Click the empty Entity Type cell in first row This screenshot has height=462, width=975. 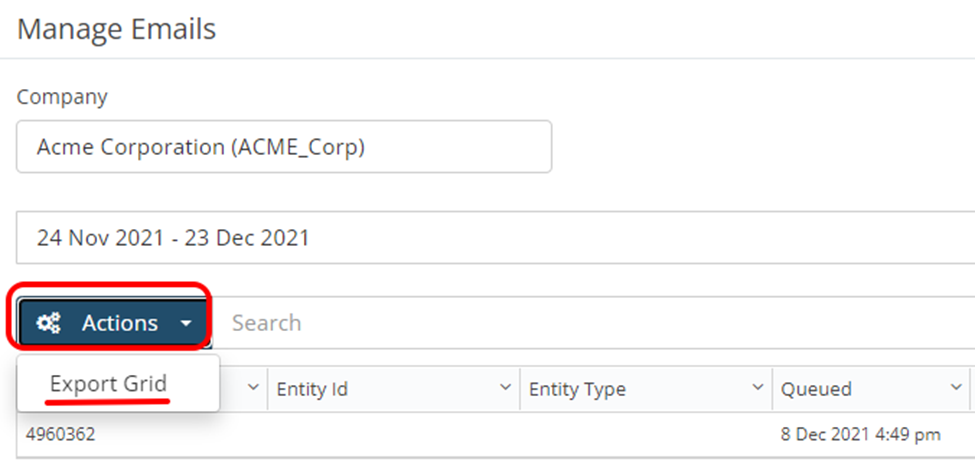tap(646, 435)
